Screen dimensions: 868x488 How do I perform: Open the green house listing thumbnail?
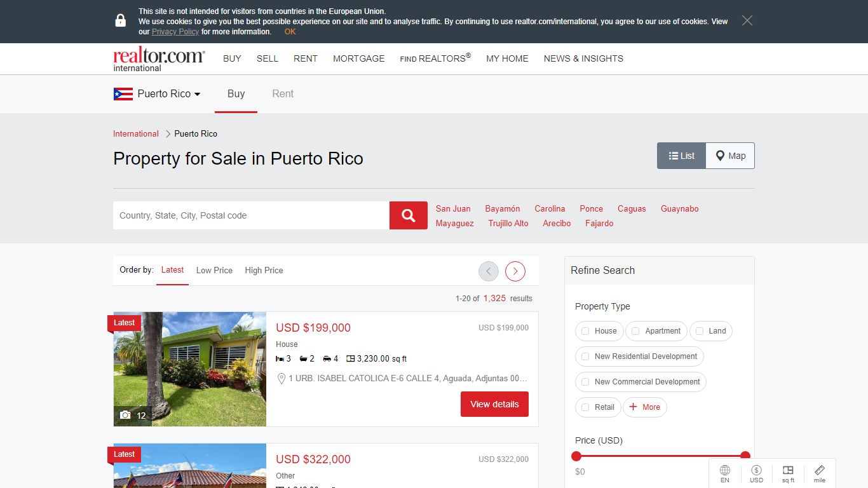(190, 369)
